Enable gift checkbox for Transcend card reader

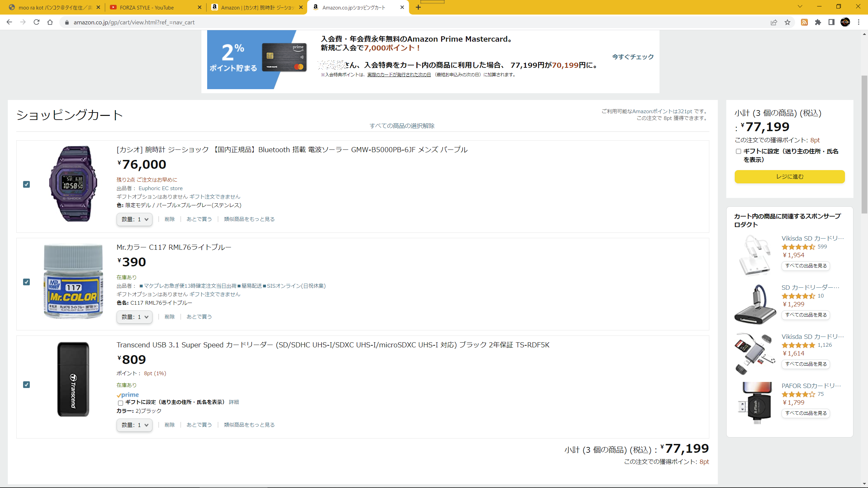point(120,403)
